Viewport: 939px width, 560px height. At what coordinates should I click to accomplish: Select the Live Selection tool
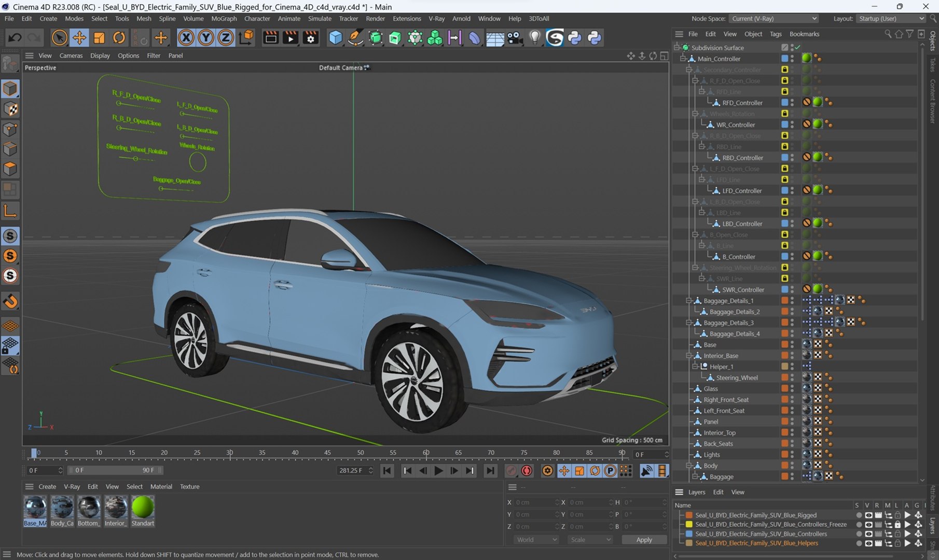(59, 37)
